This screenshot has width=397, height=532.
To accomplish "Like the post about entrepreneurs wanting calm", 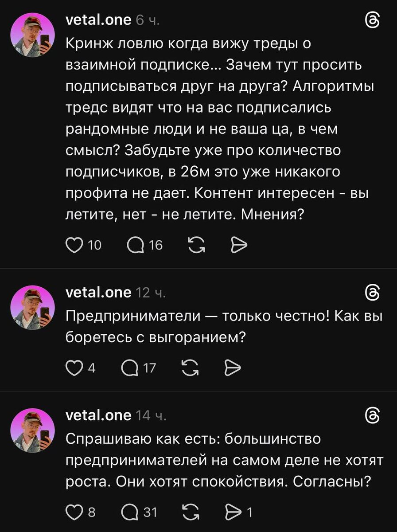I will [73, 512].
